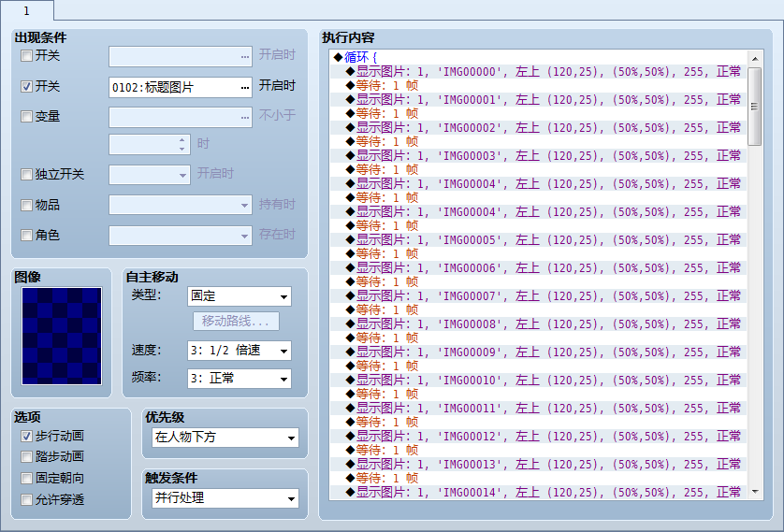
Task: Select the 显示图片 'IMG00001' command
Action: [539, 99]
